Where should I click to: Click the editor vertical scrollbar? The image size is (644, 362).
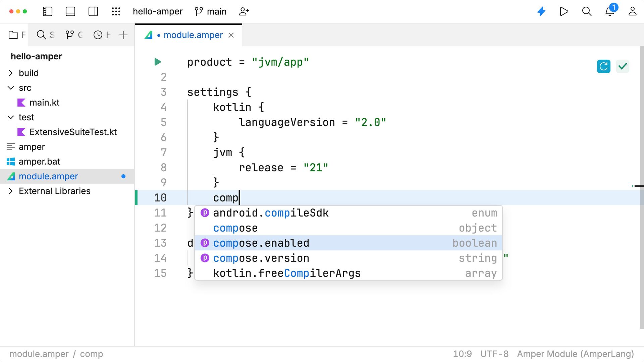click(x=642, y=188)
